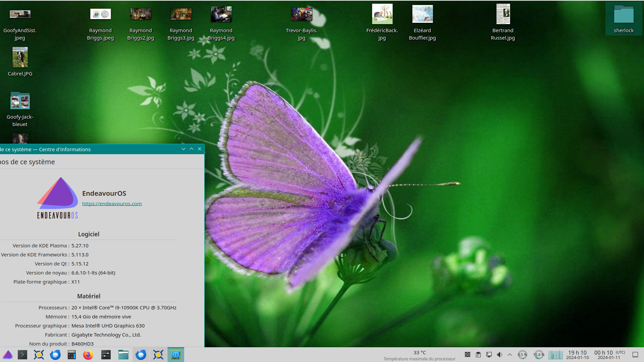Open the calculator app from the taskbar

coord(72,355)
